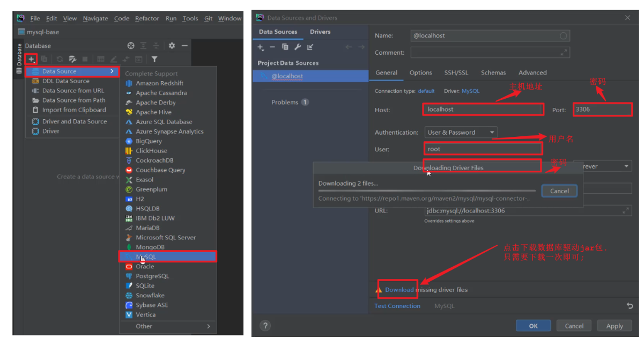Click the filter funnel icon in Database toolbar

(x=154, y=59)
